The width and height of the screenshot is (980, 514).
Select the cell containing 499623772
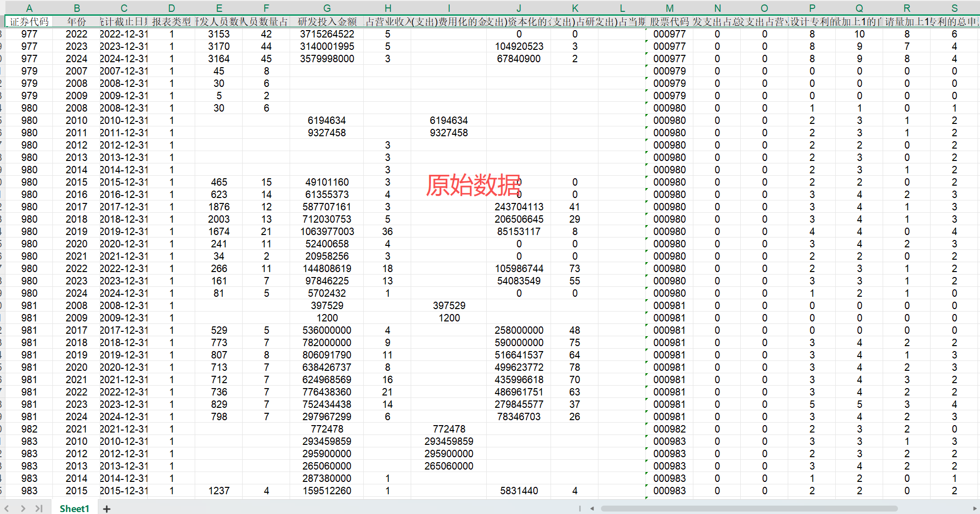[519, 367]
